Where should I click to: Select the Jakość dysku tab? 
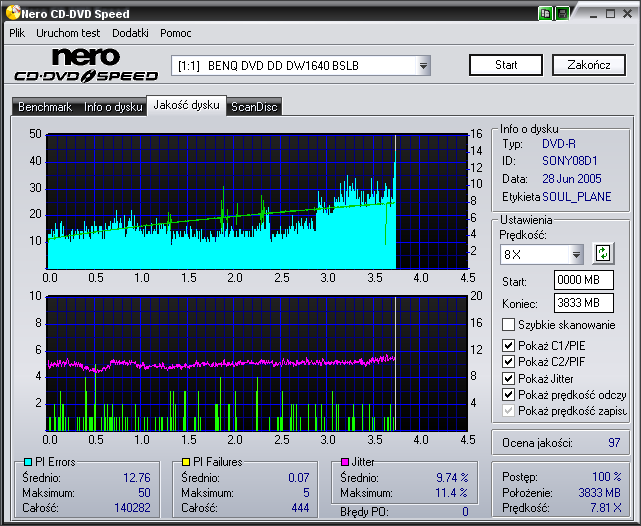click(x=186, y=105)
